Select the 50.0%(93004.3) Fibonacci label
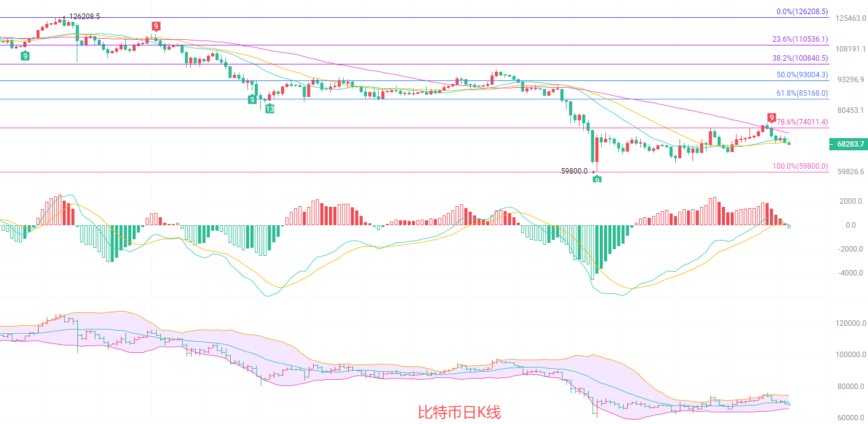Screen dimensions: 868x424 point(802,75)
